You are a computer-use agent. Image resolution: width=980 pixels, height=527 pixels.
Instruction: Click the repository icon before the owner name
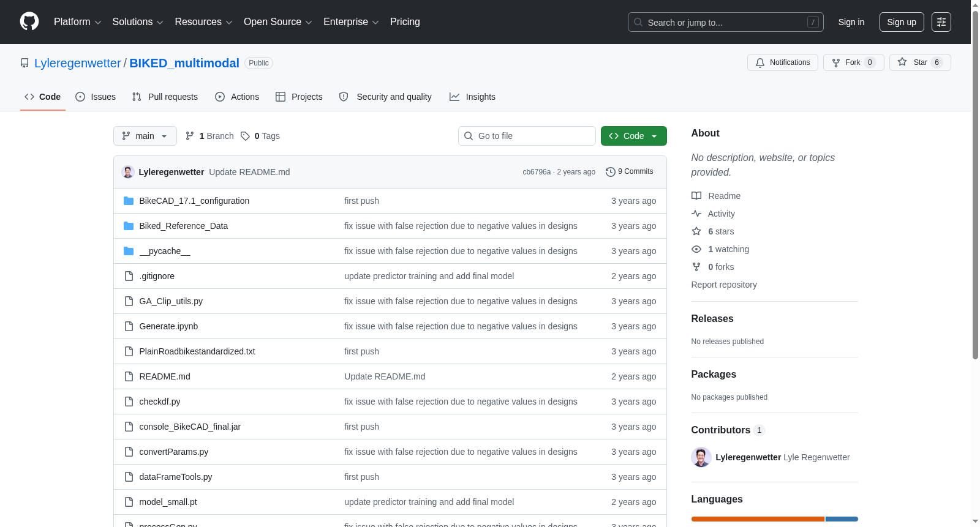(x=24, y=63)
